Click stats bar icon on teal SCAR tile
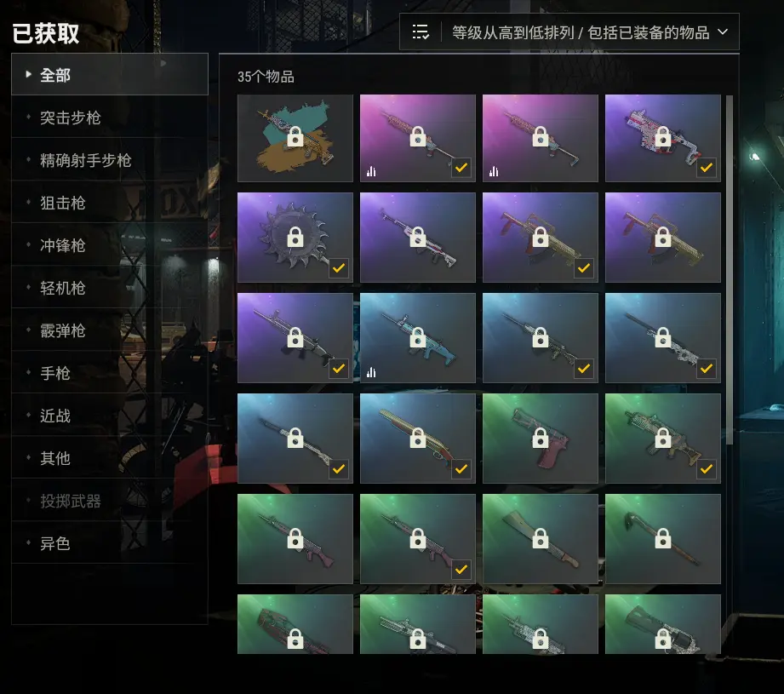The width and height of the screenshot is (784, 694). 371,372
